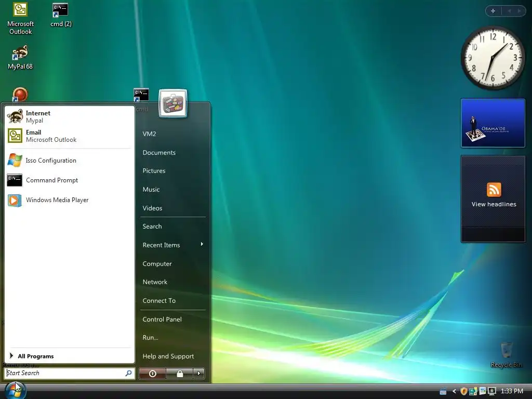Screen dimensions: 532x399
Task: Open Search from Start menu
Action: click(x=152, y=227)
